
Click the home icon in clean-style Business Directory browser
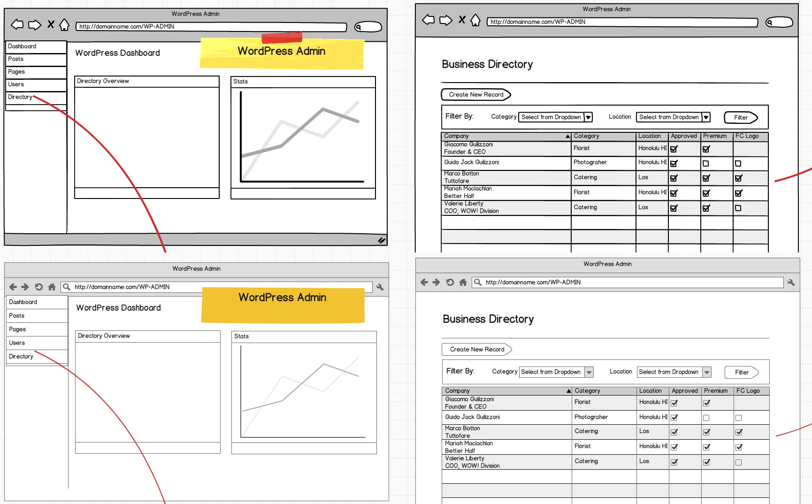463,282
